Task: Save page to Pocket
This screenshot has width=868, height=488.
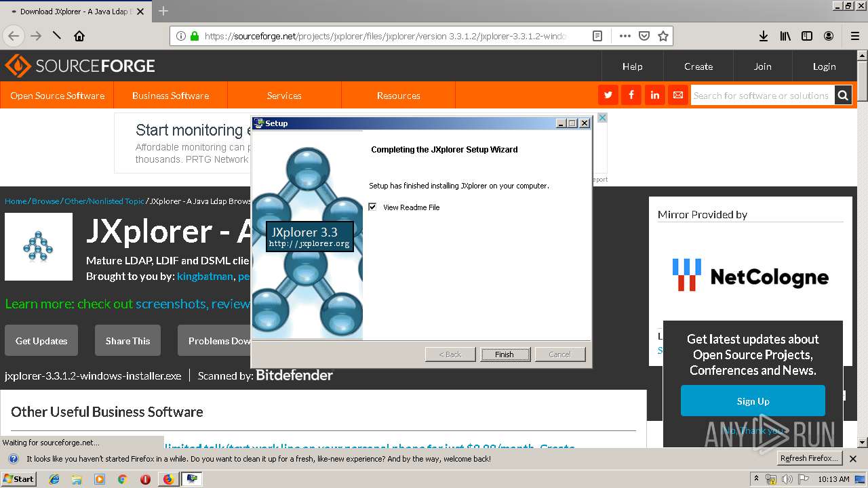Action: pyautogui.click(x=644, y=36)
